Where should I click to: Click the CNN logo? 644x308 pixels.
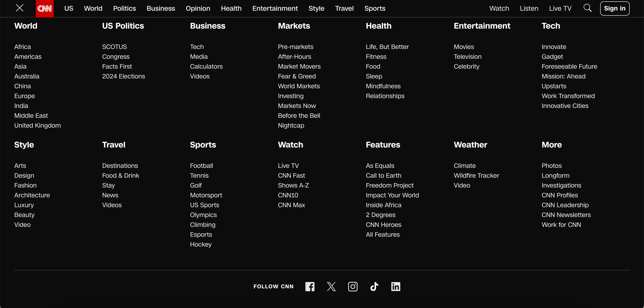44,8
